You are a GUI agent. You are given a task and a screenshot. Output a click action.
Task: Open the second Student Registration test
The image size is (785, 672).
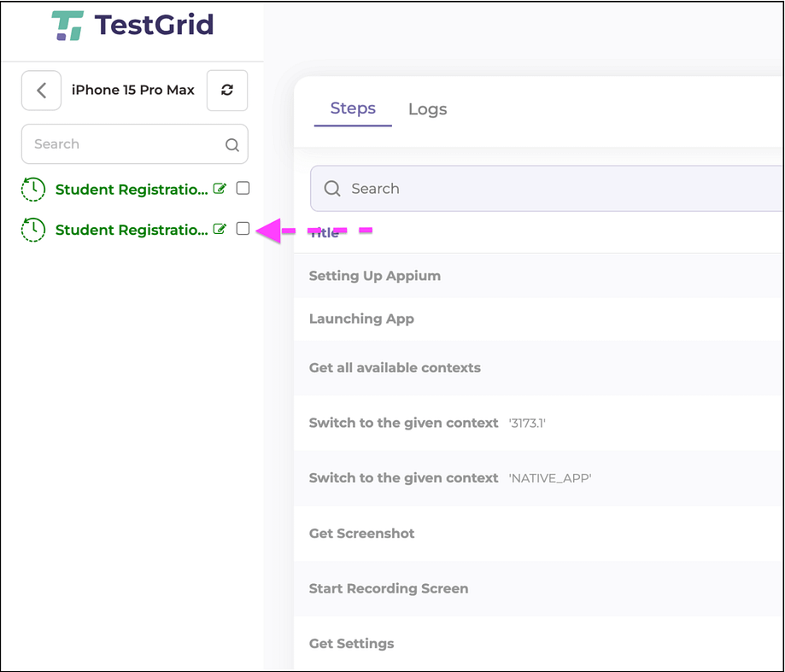[x=132, y=230]
